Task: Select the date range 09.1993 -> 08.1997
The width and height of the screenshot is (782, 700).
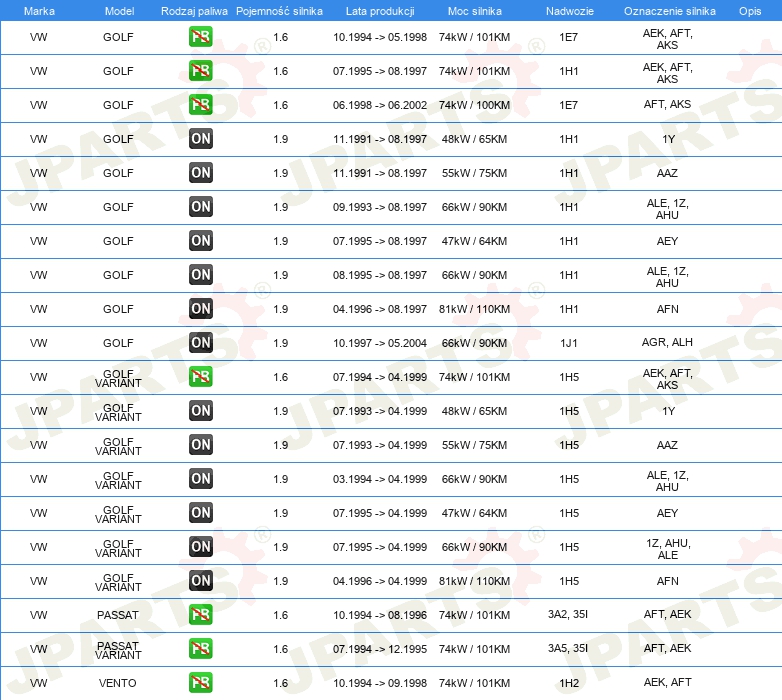Action: click(x=380, y=207)
